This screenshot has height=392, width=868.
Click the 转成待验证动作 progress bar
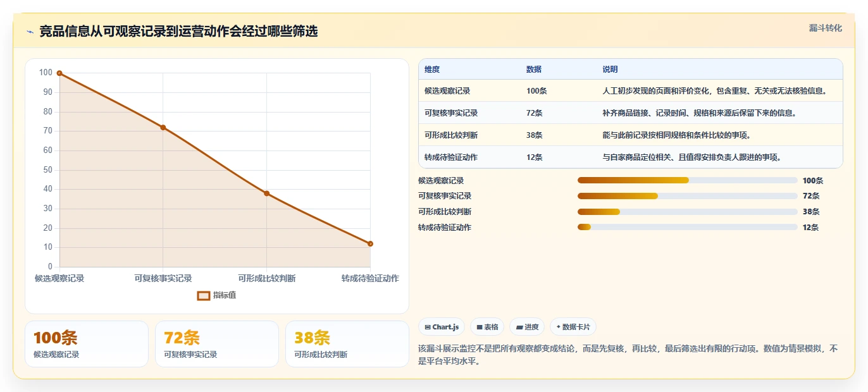[x=687, y=228]
